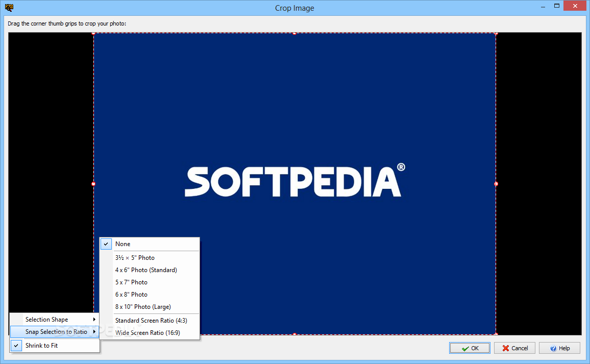Viewport: 590px width, 364px height.
Task: Open the Snap Selection to Ratio submenu
Action: pos(55,332)
